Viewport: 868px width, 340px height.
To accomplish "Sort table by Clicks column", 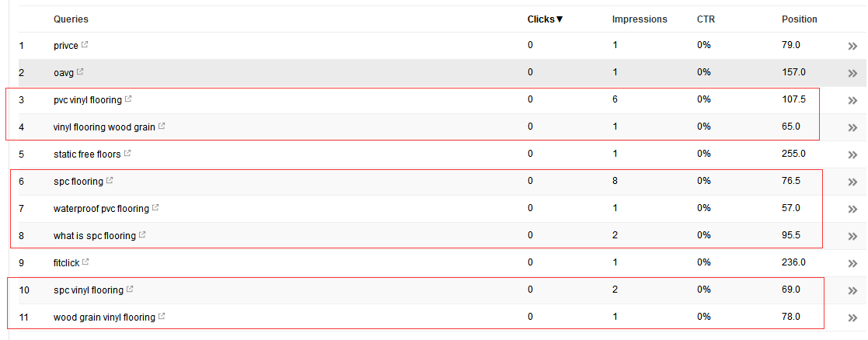I will 546,19.
